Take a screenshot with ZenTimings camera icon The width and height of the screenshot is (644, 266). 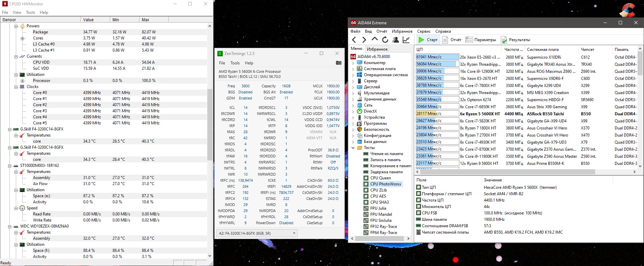click(338, 63)
